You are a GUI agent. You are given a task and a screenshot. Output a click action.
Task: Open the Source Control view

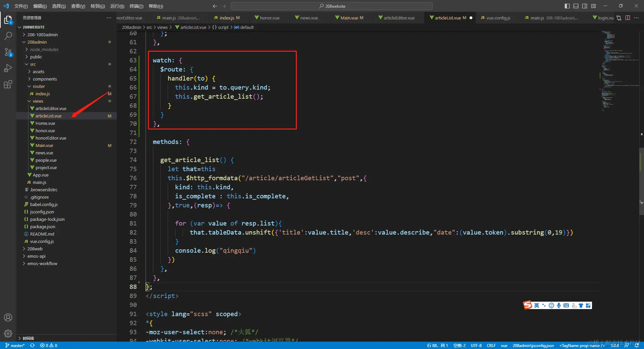coord(8,52)
